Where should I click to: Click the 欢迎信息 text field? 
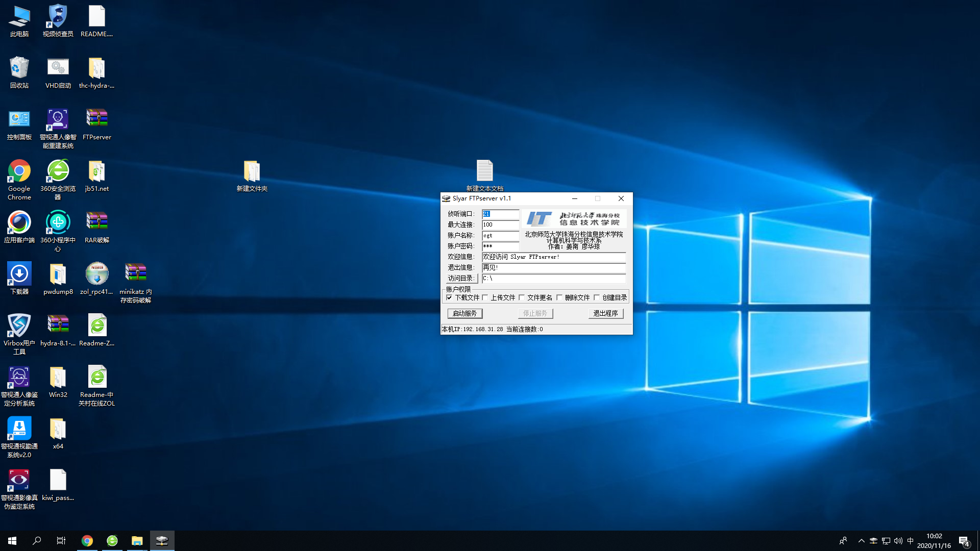pyautogui.click(x=553, y=257)
